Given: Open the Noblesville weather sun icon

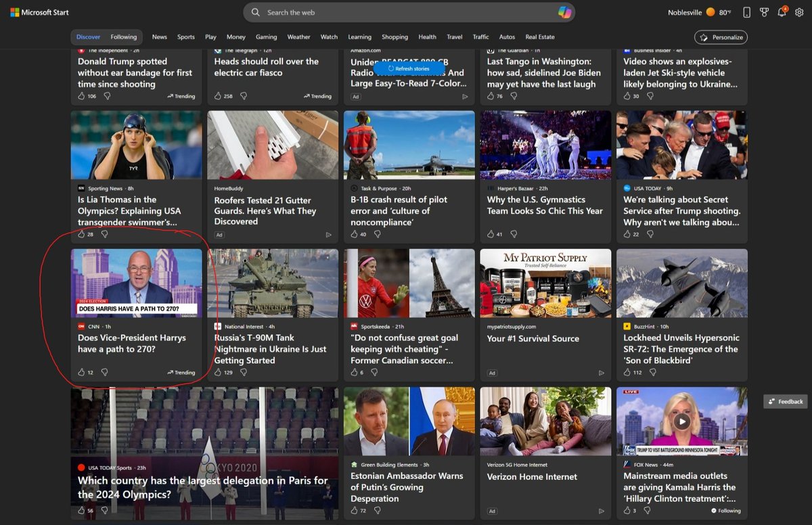Looking at the screenshot, I should point(710,12).
